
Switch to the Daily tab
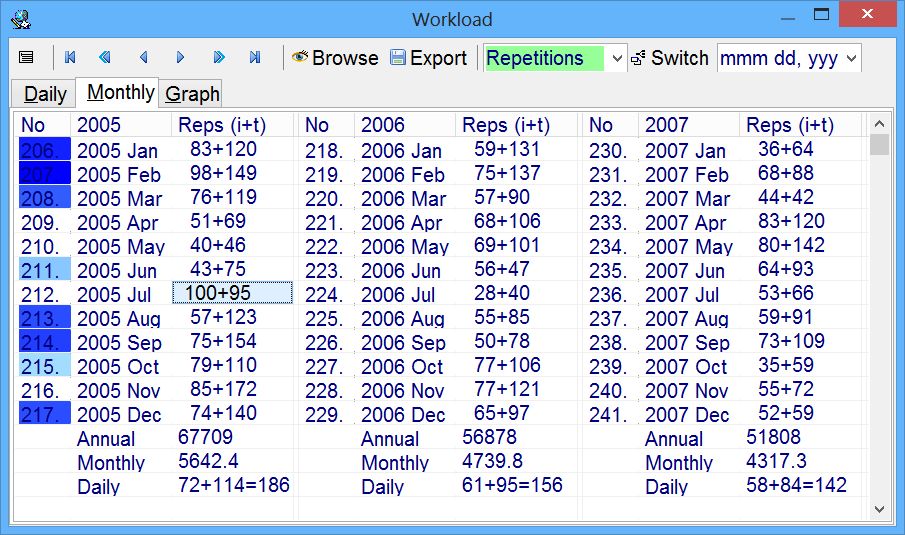(x=45, y=94)
